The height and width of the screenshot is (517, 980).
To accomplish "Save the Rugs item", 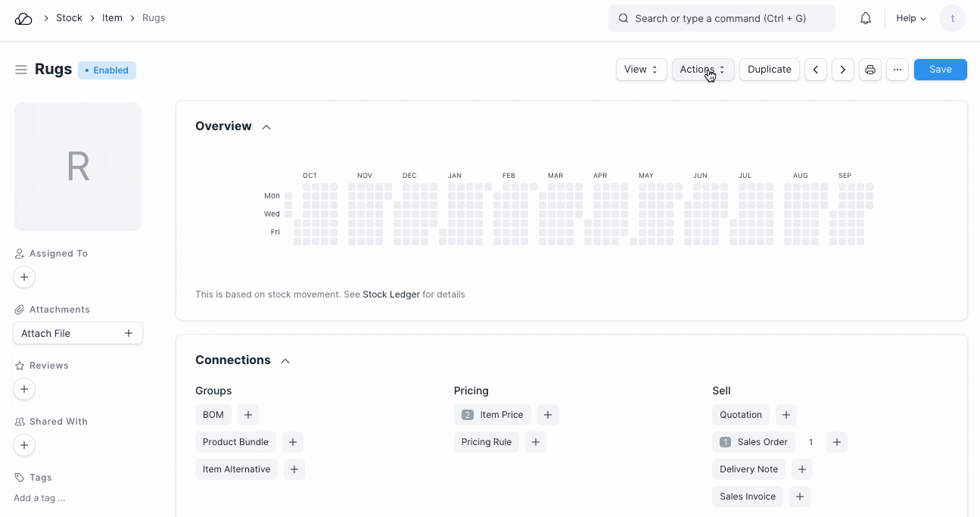I will click(x=940, y=70).
